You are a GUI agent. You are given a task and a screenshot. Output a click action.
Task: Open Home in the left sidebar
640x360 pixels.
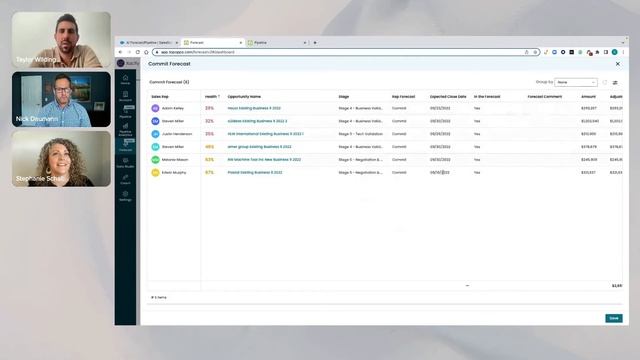click(x=125, y=80)
